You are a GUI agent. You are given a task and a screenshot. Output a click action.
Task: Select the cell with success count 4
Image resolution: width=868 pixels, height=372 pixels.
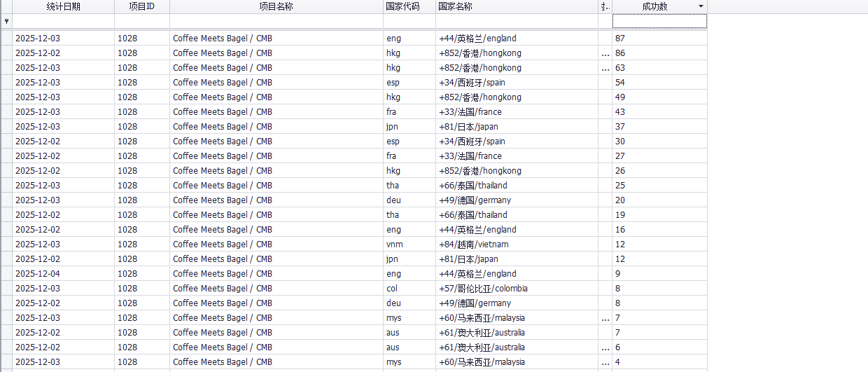(659, 362)
